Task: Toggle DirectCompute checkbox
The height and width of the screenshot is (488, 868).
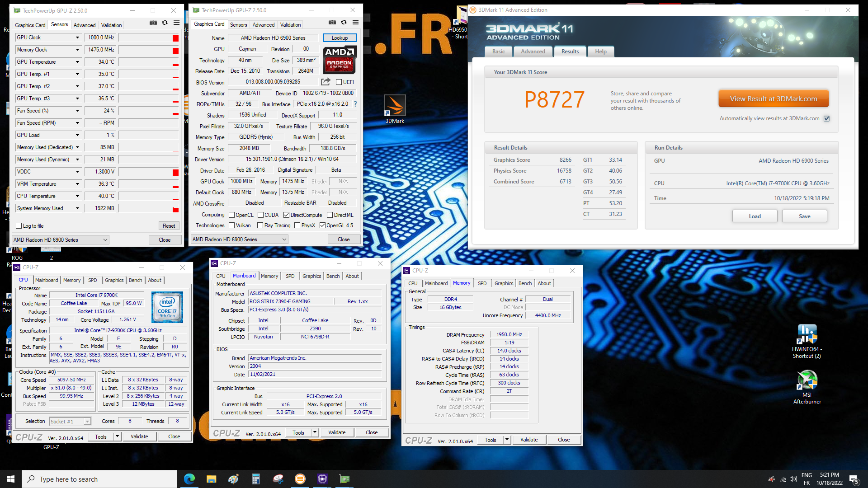Action: tap(286, 215)
